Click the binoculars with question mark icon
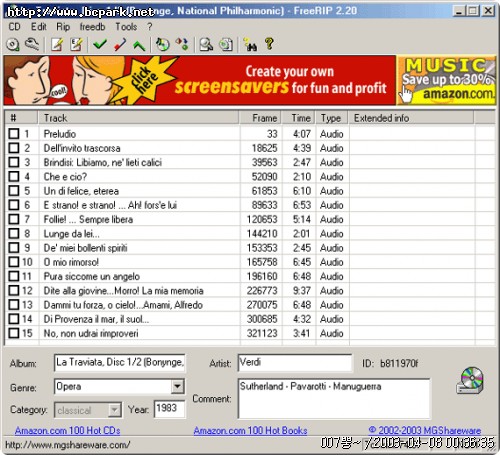Image resolution: width=500 pixels, height=455 pixels. click(250, 44)
